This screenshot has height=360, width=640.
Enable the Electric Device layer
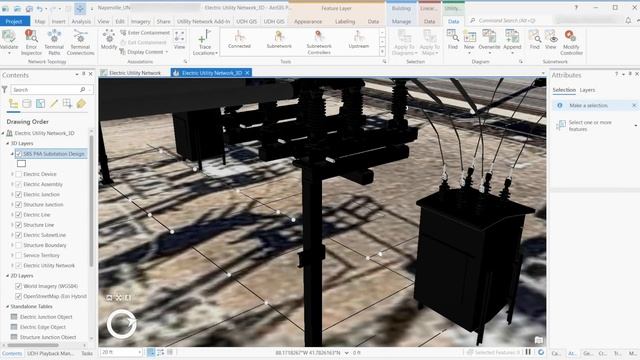click(x=19, y=174)
